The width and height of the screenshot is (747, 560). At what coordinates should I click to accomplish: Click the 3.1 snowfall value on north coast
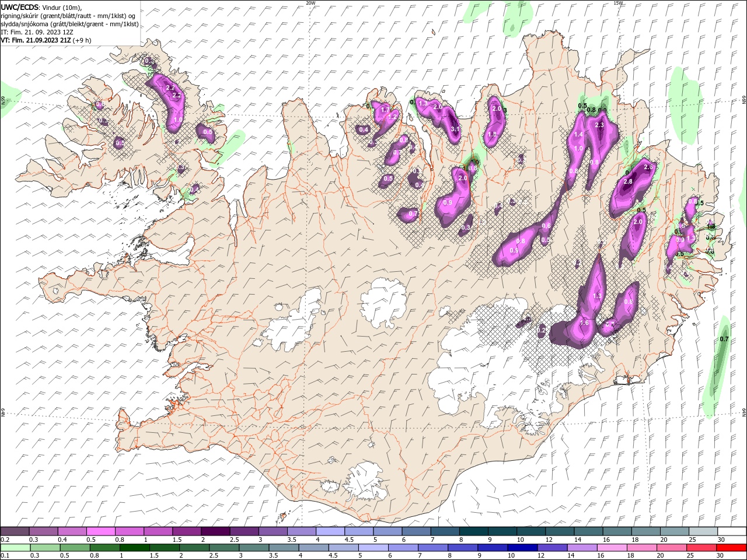(x=456, y=129)
